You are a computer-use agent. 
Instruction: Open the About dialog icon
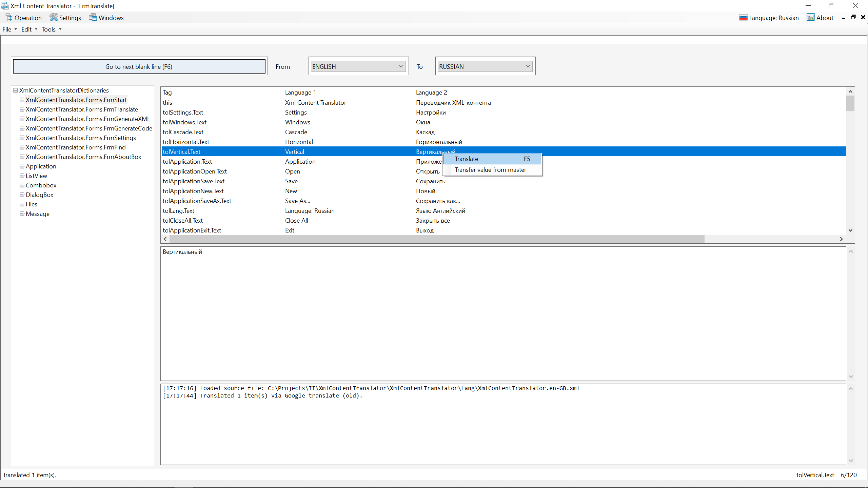(x=810, y=18)
